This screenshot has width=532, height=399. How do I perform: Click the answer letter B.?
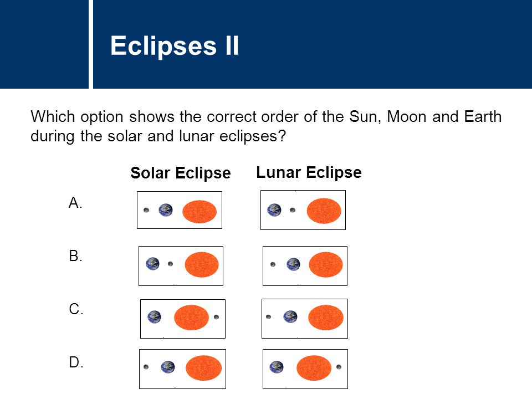[76, 256]
